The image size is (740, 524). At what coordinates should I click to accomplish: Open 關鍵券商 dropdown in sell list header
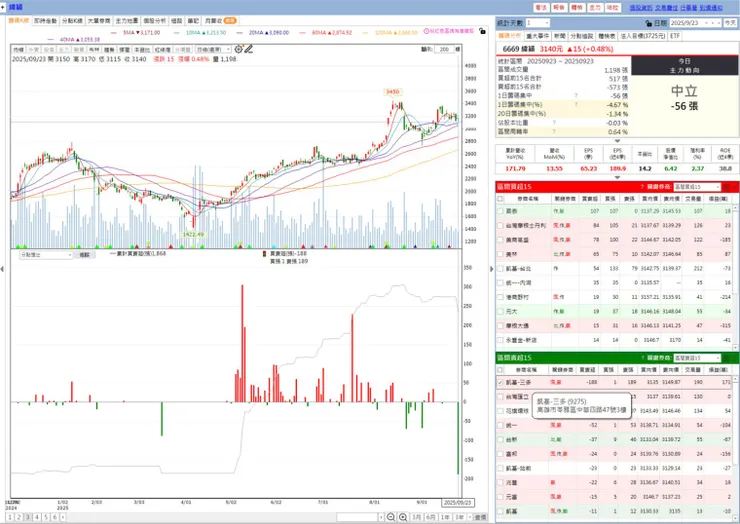[x=697, y=358]
